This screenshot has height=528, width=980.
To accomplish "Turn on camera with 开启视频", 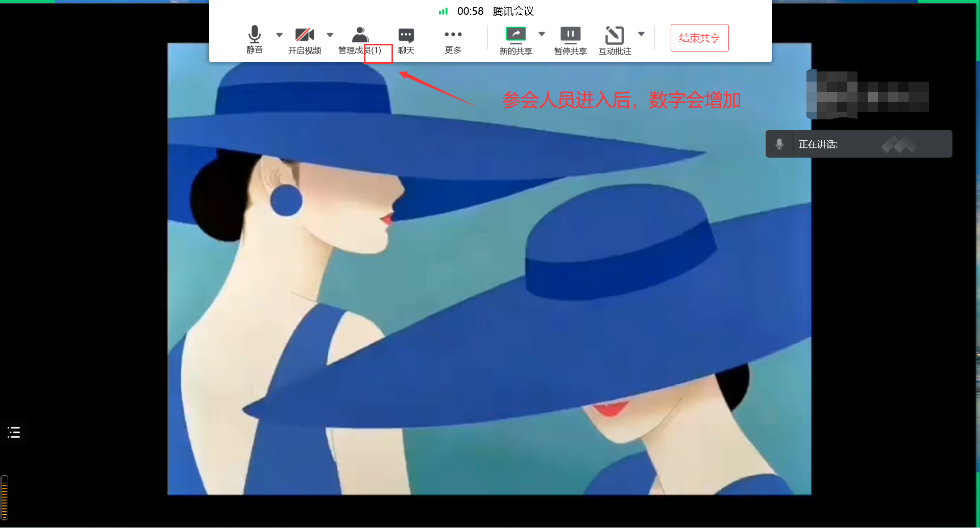I will coord(305,40).
